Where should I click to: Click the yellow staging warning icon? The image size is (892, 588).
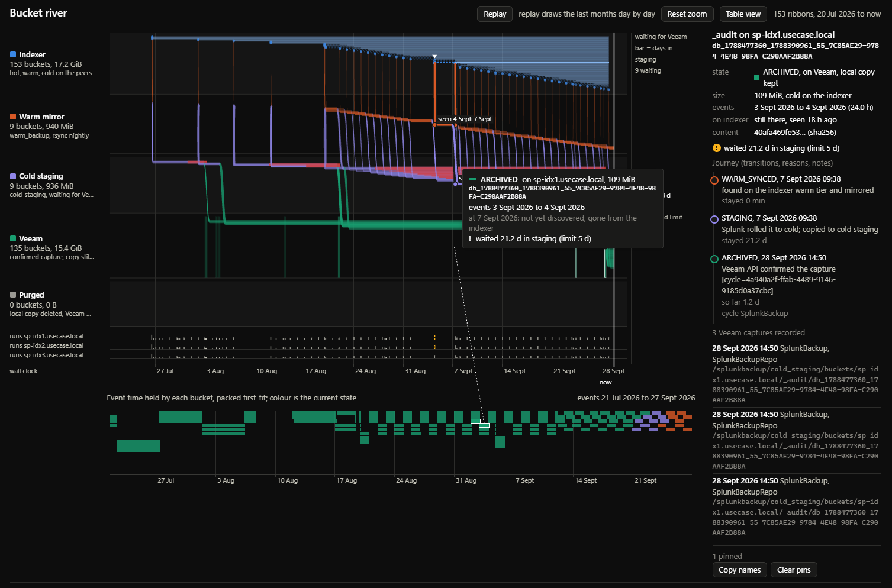pyautogui.click(x=716, y=148)
